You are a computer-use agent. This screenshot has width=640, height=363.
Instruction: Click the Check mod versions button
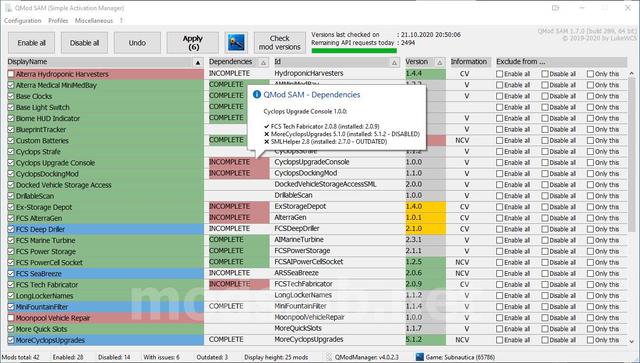coord(280,42)
